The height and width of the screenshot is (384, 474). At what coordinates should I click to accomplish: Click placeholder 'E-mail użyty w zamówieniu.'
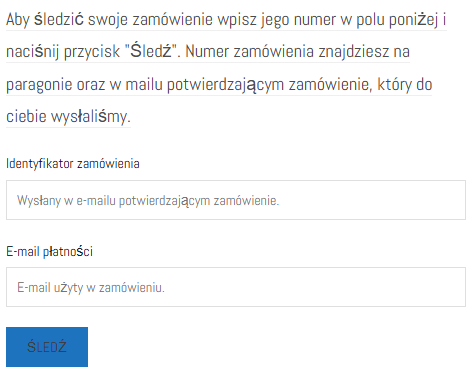[x=91, y=287]
